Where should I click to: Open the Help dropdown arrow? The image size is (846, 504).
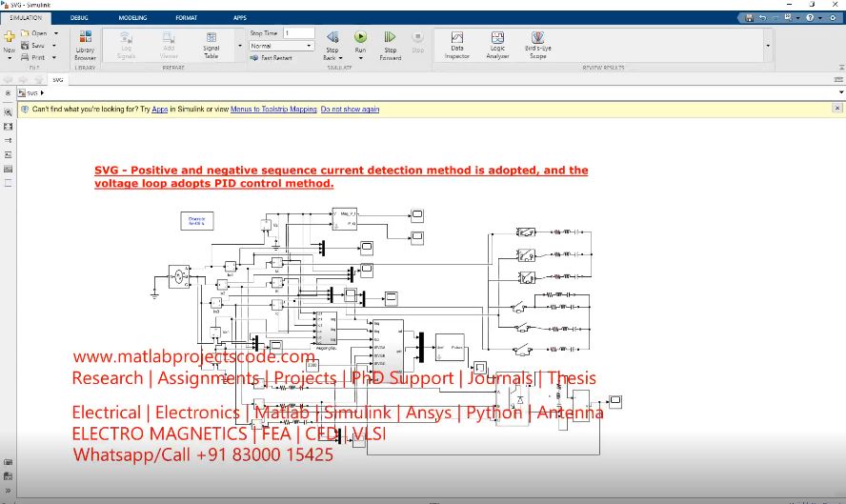(x=820, y=18)
